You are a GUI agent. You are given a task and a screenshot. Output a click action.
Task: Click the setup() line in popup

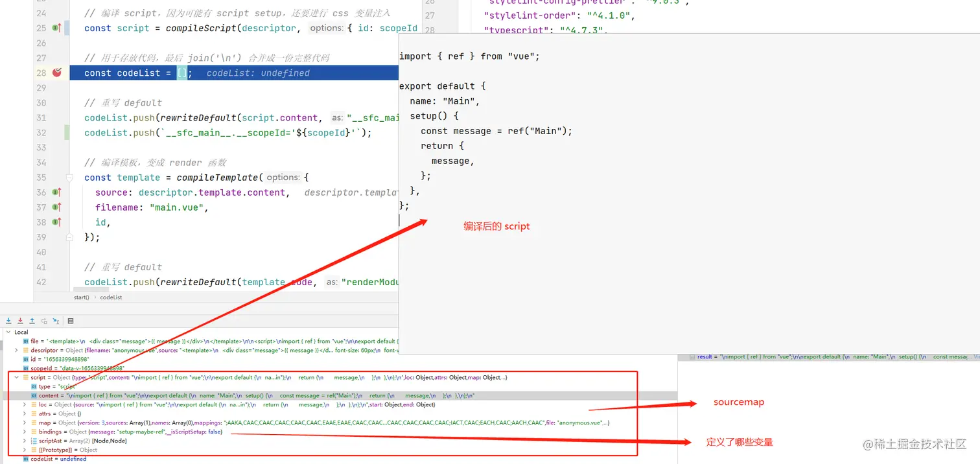pyautogui.click(x=434, y=116)
